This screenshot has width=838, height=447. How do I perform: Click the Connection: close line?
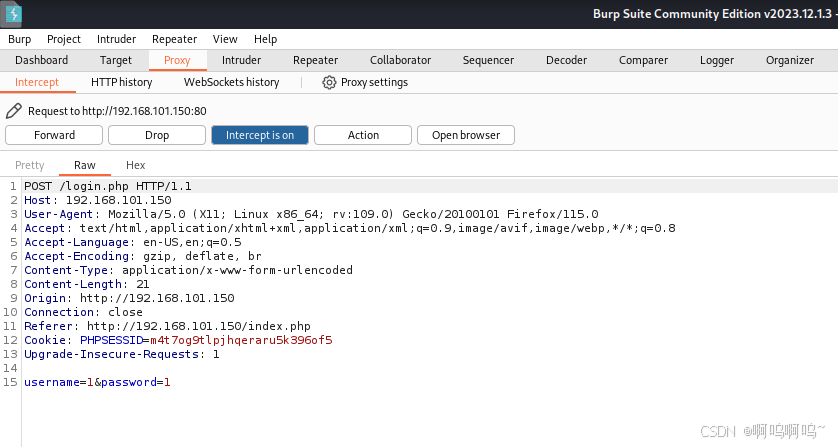[83, 312]
